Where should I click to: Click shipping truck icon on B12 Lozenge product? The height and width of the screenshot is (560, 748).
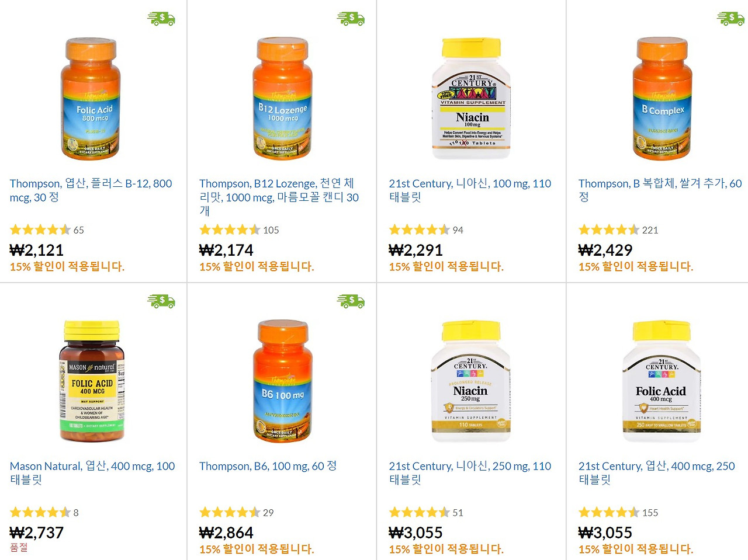[351, 19]
